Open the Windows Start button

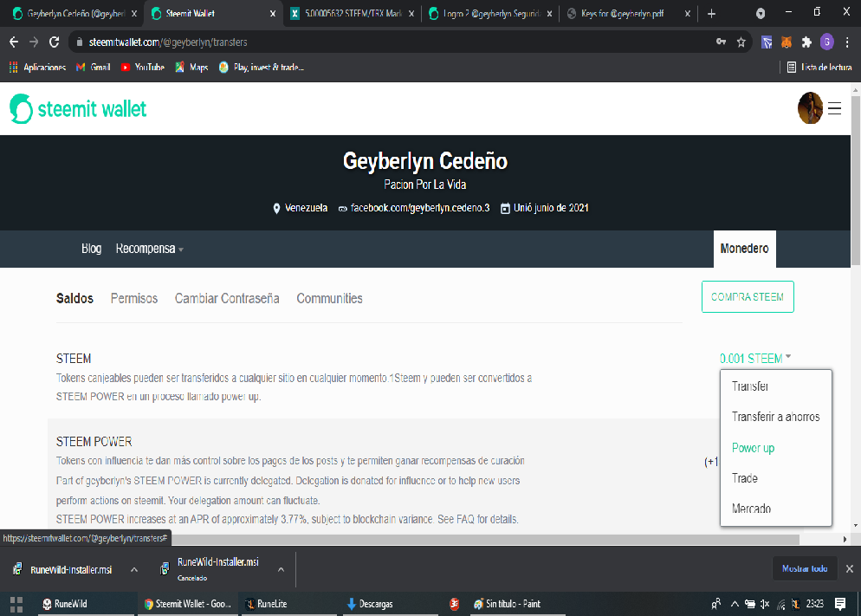[x=16, y=604]
